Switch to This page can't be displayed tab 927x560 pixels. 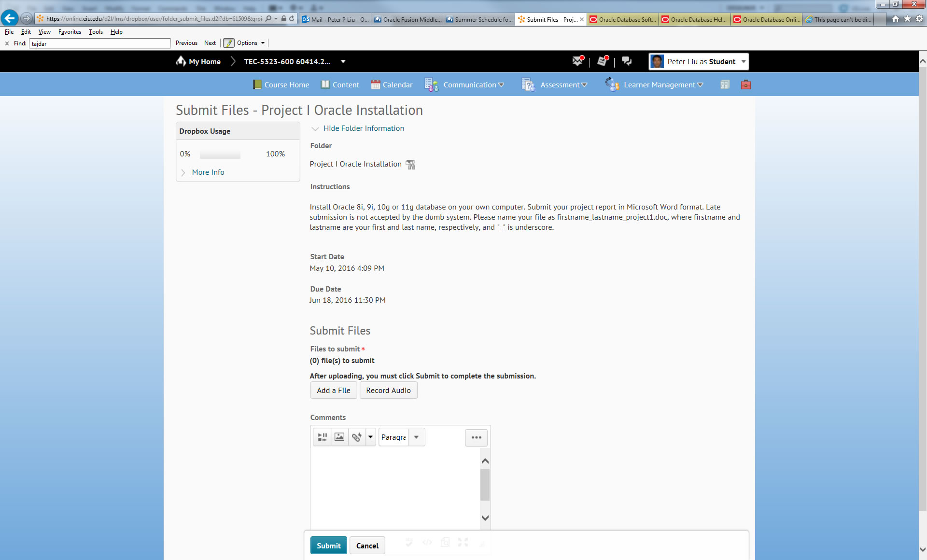pos(839,19)
